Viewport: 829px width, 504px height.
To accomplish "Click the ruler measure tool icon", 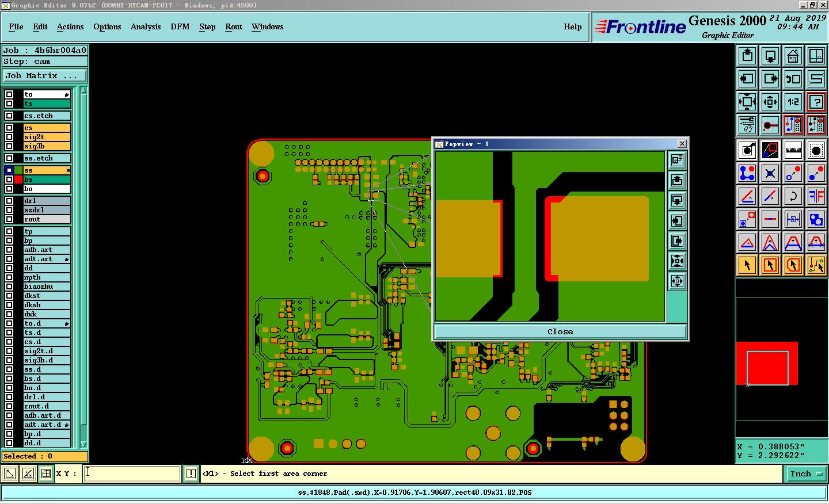I will click(x=793, y=150).
